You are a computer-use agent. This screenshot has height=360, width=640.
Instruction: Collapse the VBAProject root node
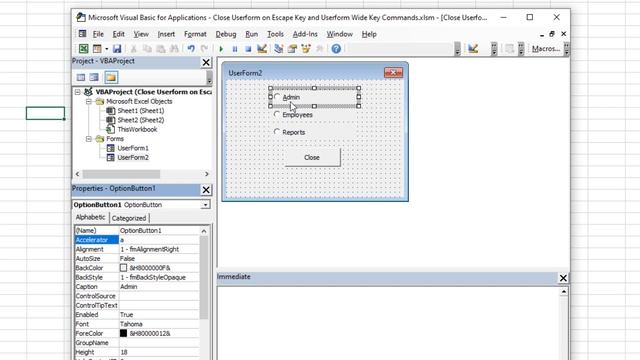click(x=78, y=92)
